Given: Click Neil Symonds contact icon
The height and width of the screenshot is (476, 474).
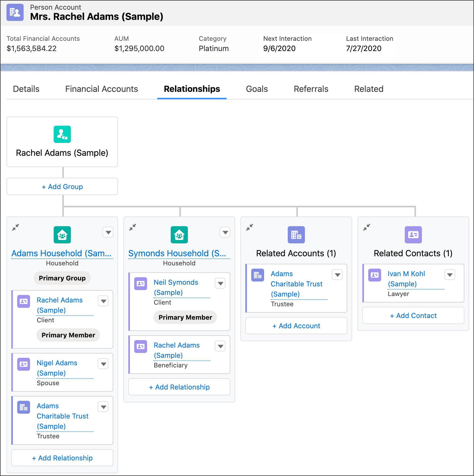Looking at the screenshot, I should (x=141, y=284).
